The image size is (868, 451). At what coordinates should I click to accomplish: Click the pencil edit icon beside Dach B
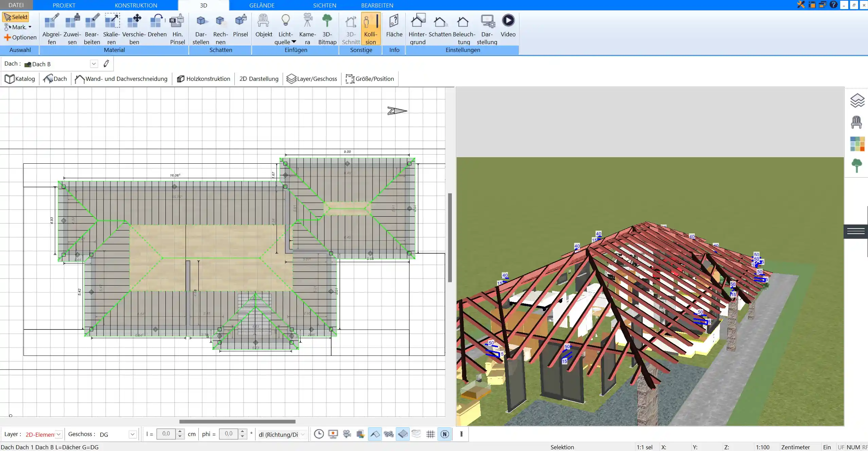(106, 64)
